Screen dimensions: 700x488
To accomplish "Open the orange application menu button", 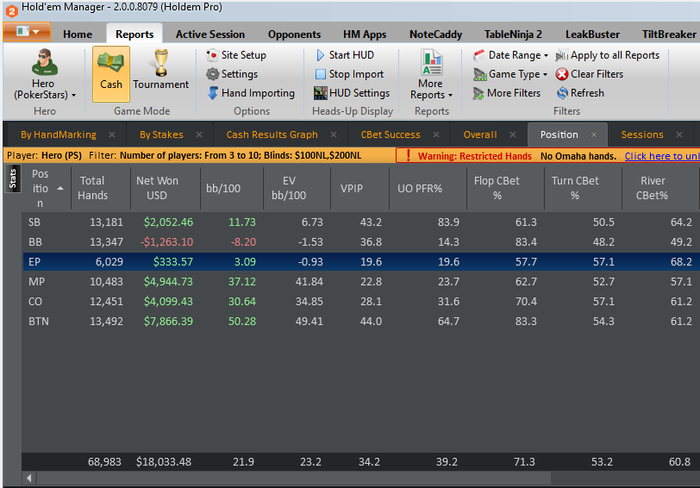I will coord(27,32).
